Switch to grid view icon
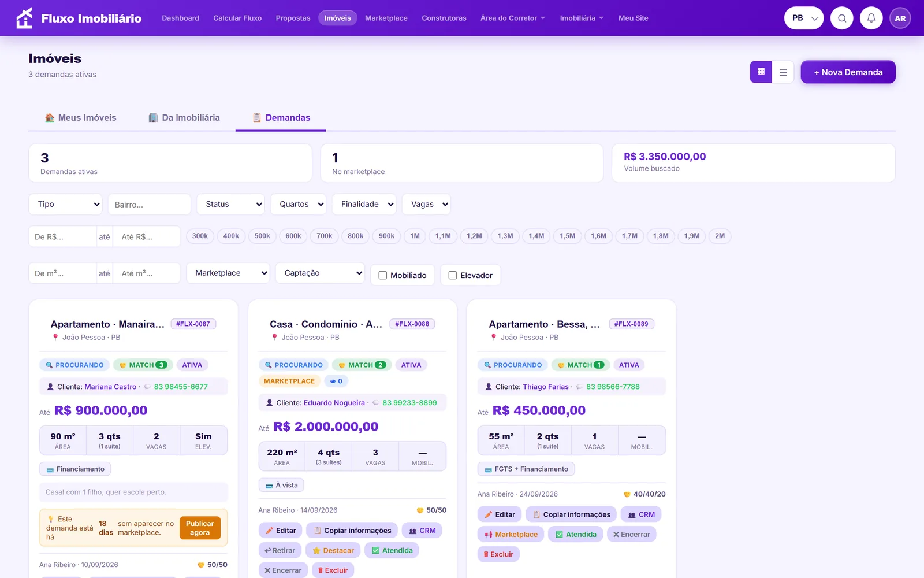 (x=761, y=72)
